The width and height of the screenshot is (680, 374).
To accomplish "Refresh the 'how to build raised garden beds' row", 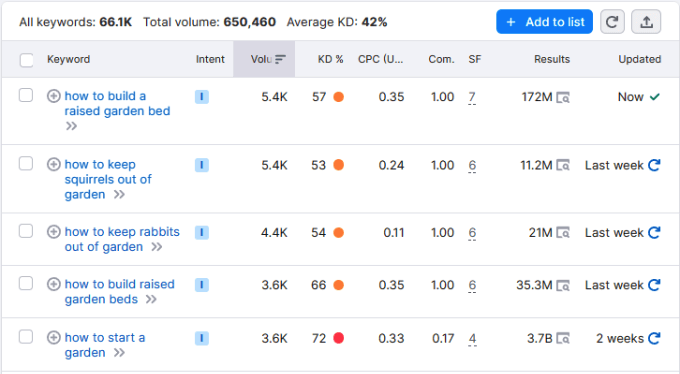I will tap(654, 285).
